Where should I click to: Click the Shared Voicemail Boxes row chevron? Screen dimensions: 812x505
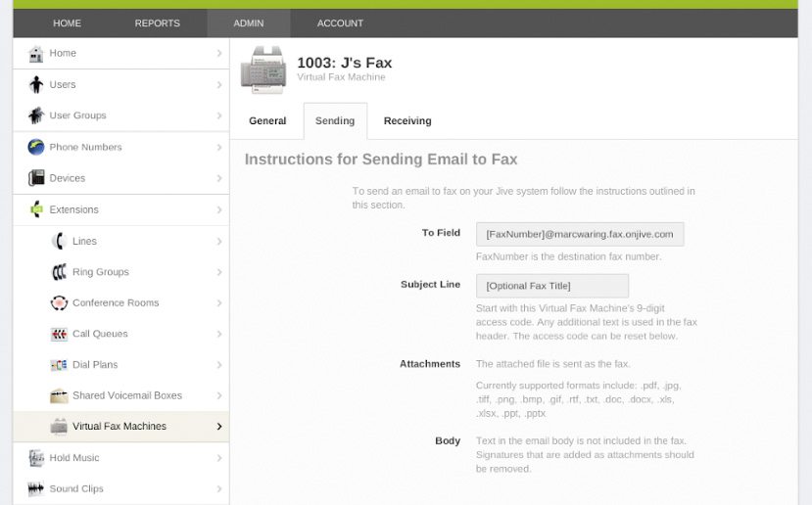(219, 395)
